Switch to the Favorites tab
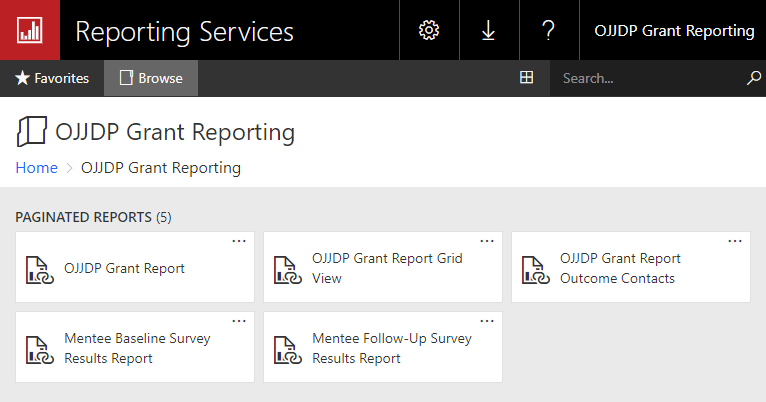 coord(52,78)
